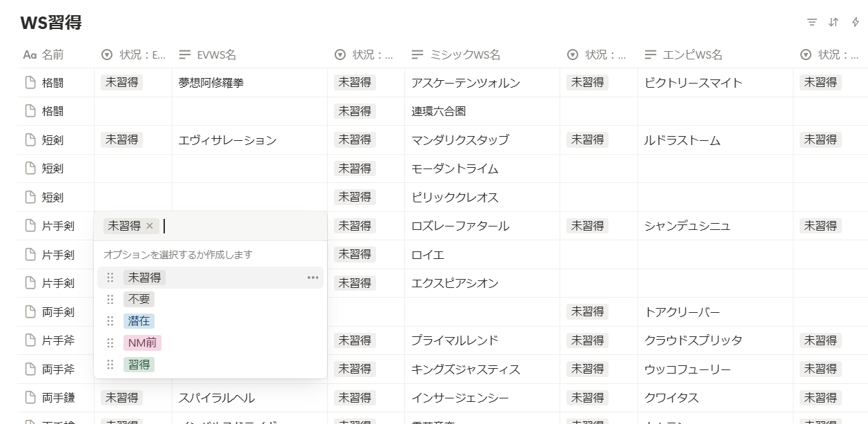Screen dimensions: 868x424
Task: Click the page icon in the ロズレーファタール row
Action: [x=30, y=226]
